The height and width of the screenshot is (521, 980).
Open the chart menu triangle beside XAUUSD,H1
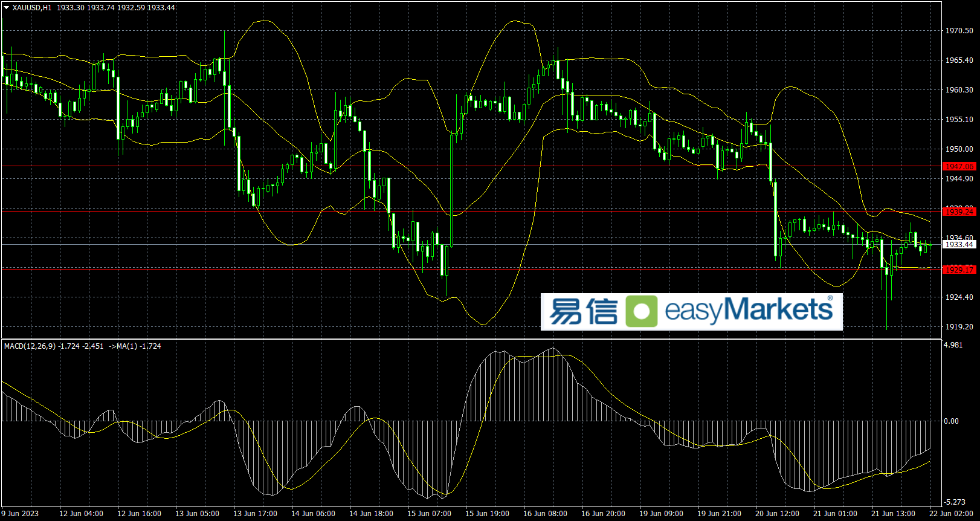click(x=7, y=8)
